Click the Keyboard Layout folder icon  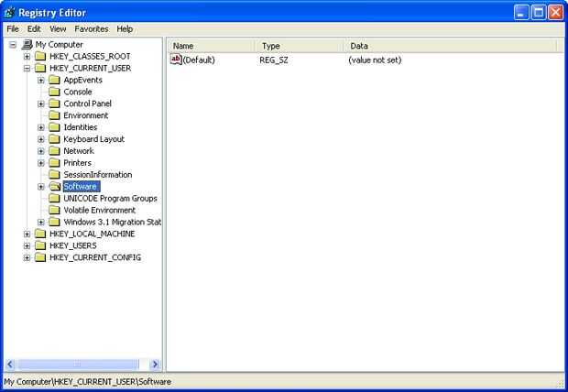click(x=54, y=139)
